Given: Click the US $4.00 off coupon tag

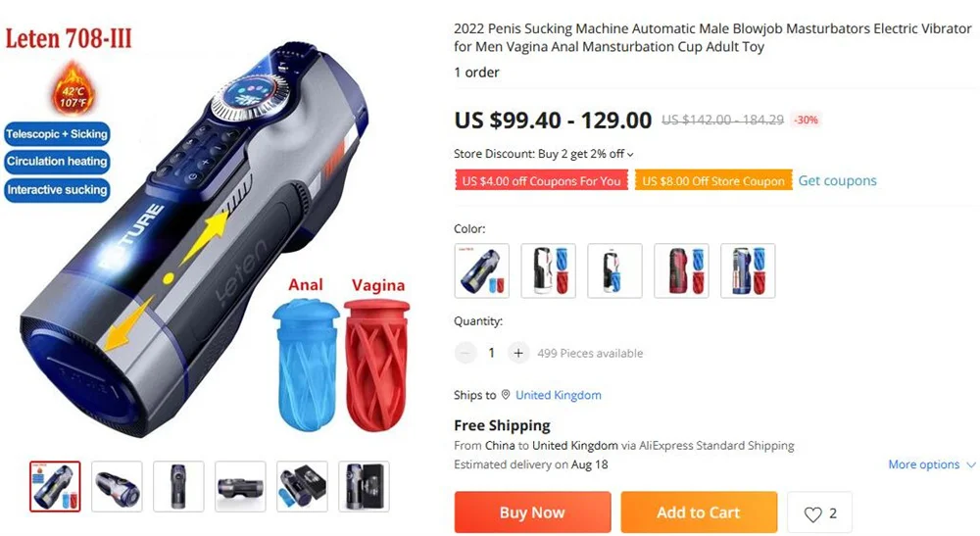Looking at the screenshot, I should pyautogui.click(x=541, y=180).
